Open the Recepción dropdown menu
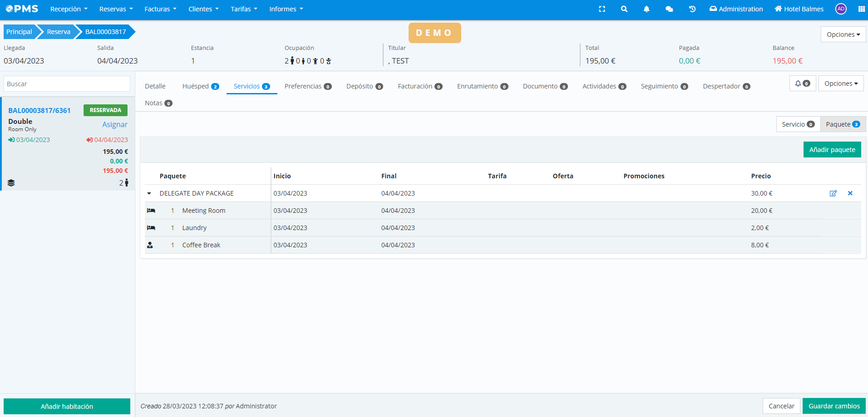This screenshot has width=868, height=417. click(x=69, y=9)
